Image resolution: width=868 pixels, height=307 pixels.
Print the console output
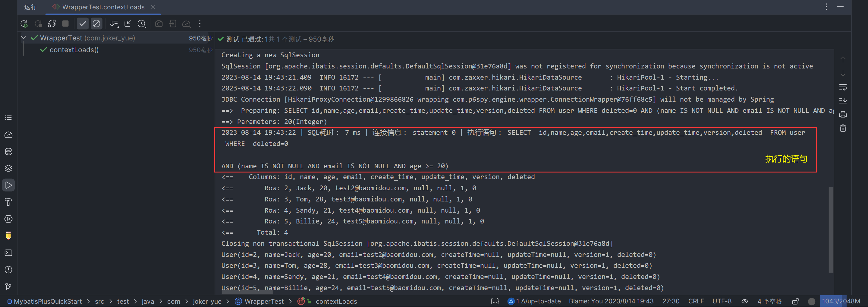click(843, 115)
